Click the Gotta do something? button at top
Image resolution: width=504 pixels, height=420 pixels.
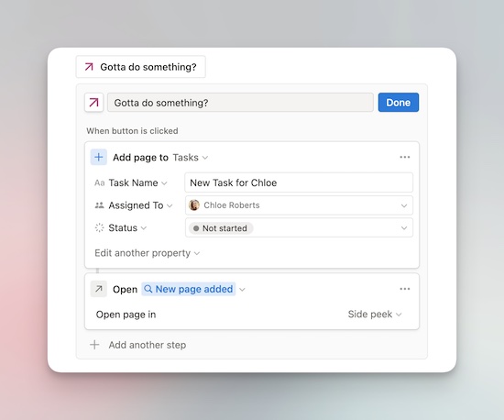[x=141, y=67]
